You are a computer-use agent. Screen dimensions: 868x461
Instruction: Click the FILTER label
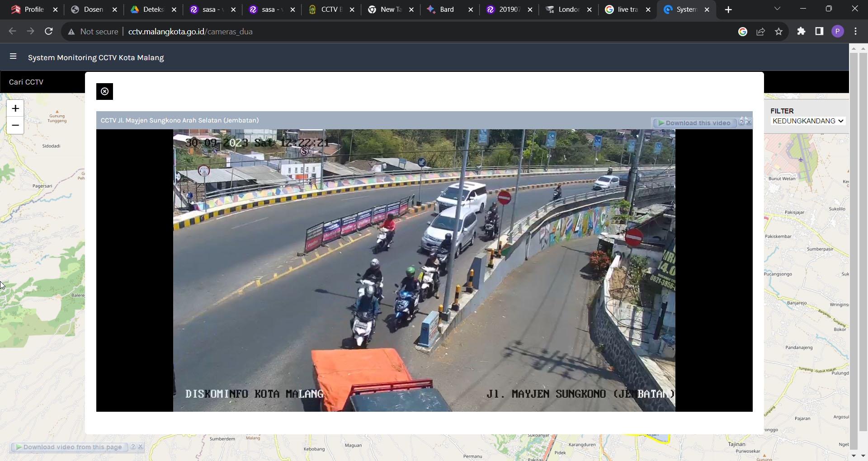coord(782,111)
